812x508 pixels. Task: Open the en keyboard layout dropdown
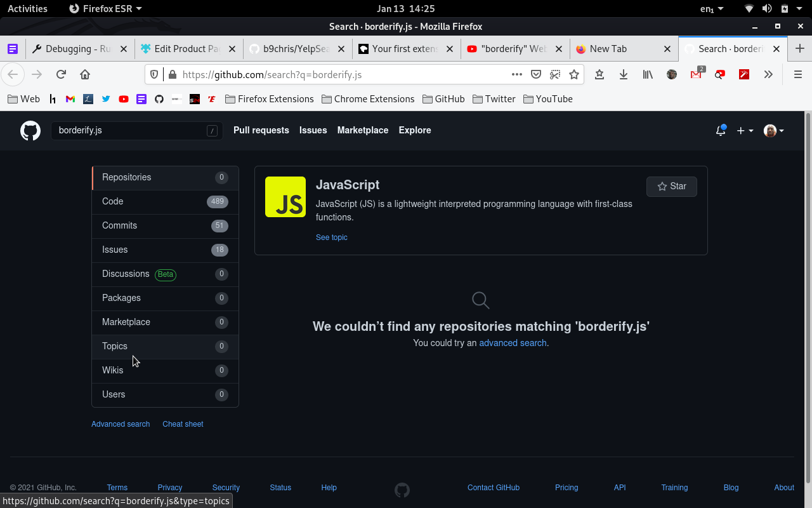(712, 8)
